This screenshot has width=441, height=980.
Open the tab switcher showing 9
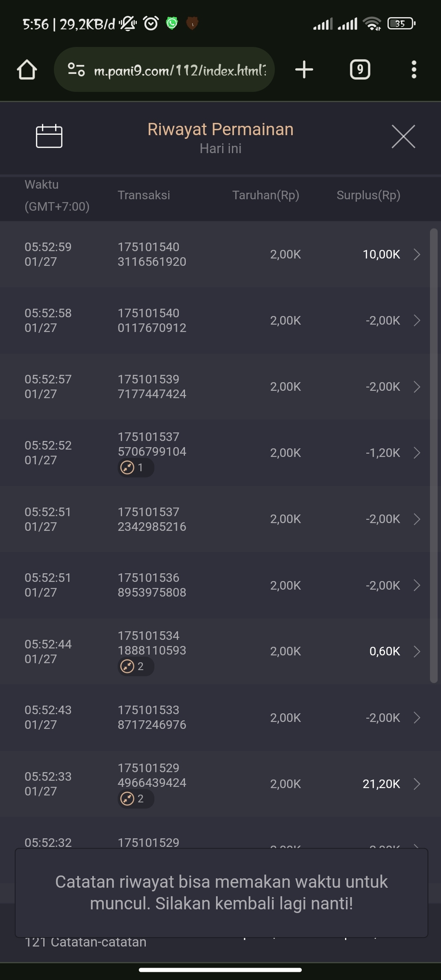pyautogui.click(x=360, y=69)
